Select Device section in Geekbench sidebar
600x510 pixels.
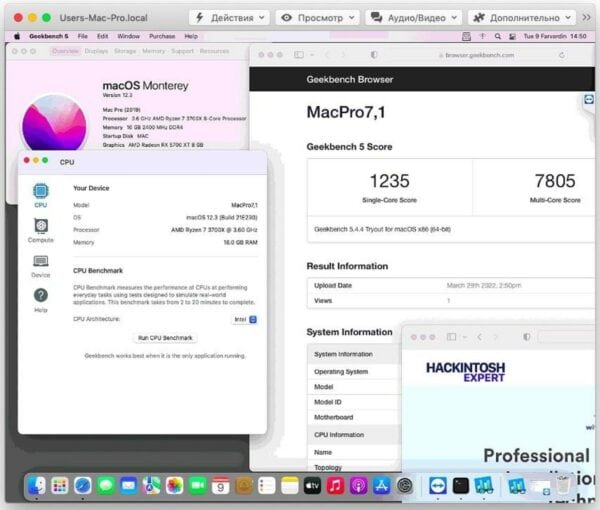point(41,266)
